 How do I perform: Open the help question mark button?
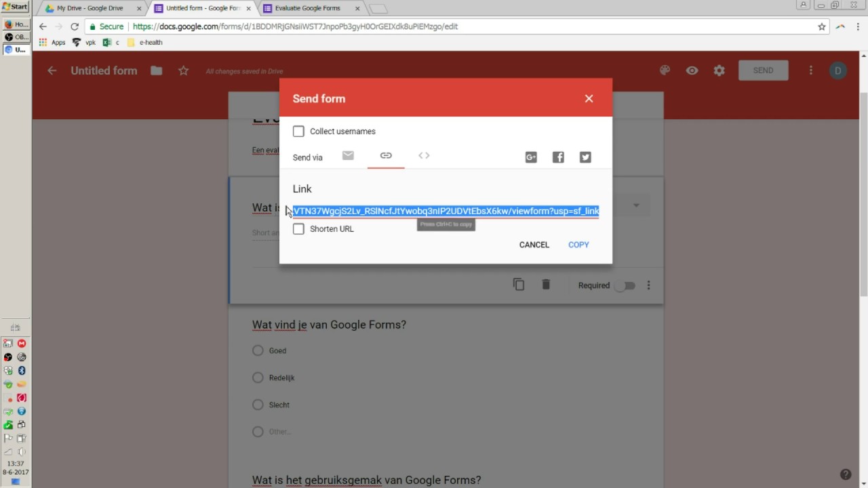coord(846,474)
